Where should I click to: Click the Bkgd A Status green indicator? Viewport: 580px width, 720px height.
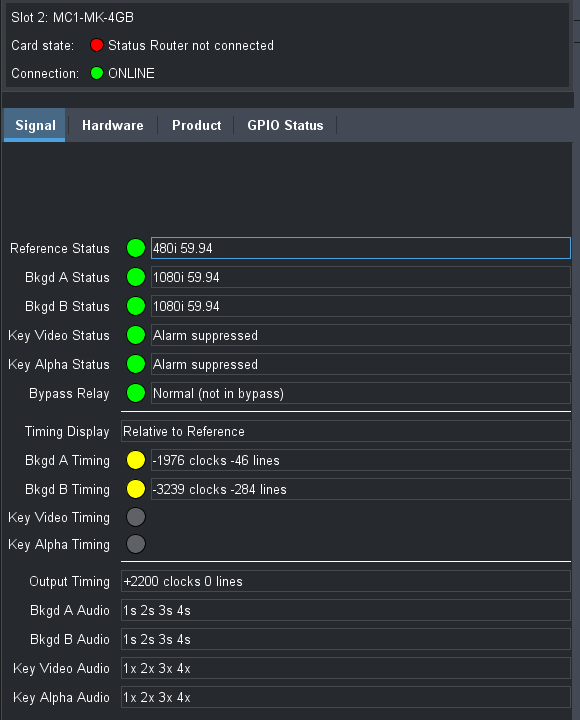click(x=136, y=277)
